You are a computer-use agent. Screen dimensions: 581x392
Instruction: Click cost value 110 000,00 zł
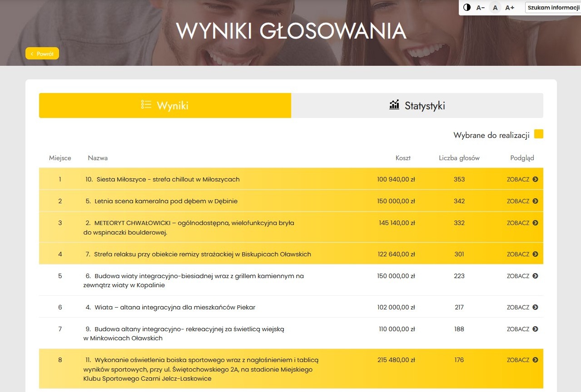[397, 329]
